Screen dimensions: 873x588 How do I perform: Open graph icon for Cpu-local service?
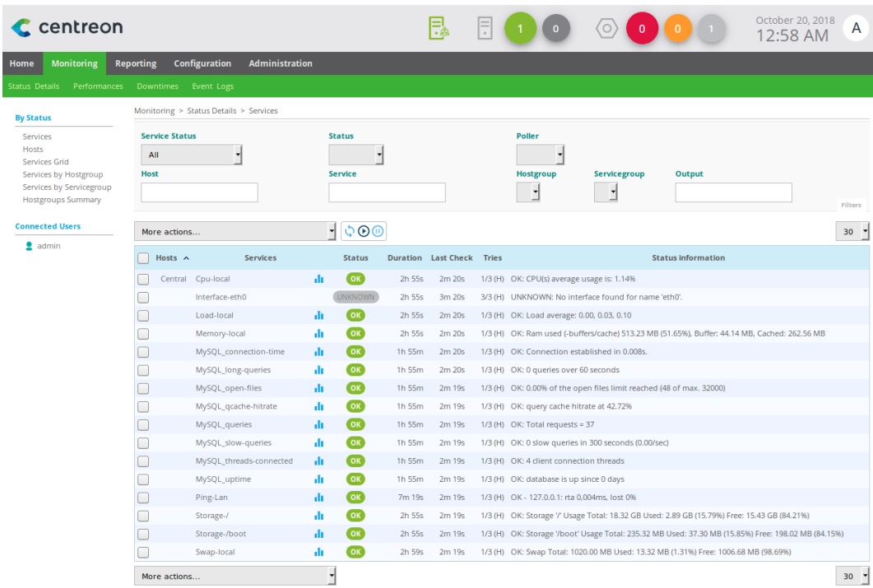pyautogui.click(x=319, y=279)
